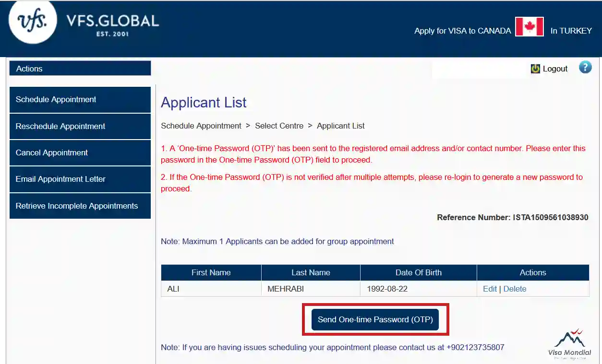Click the VFS.GLOBAL Est. 2001 wordmark
Image resolution: width=602 pixels, height=364 pixels.
coord(112,25)
